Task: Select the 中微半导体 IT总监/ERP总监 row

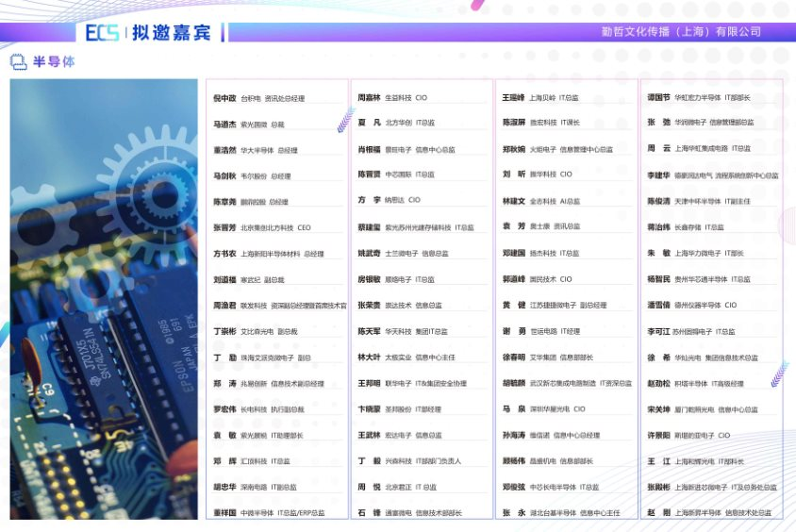Action: tap(269, 513)
